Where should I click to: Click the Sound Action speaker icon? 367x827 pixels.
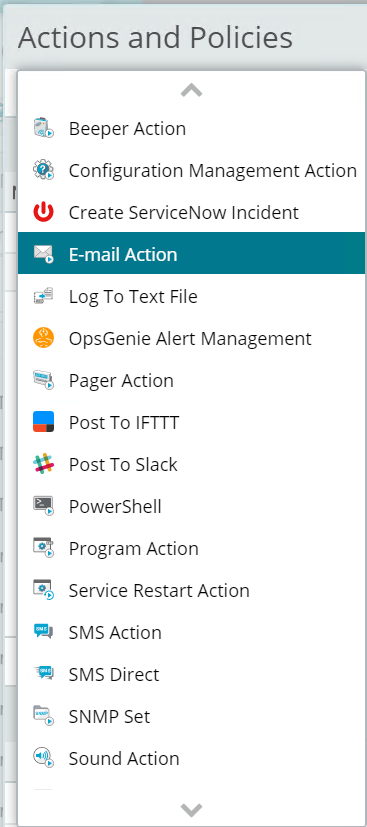coord(43,758)
